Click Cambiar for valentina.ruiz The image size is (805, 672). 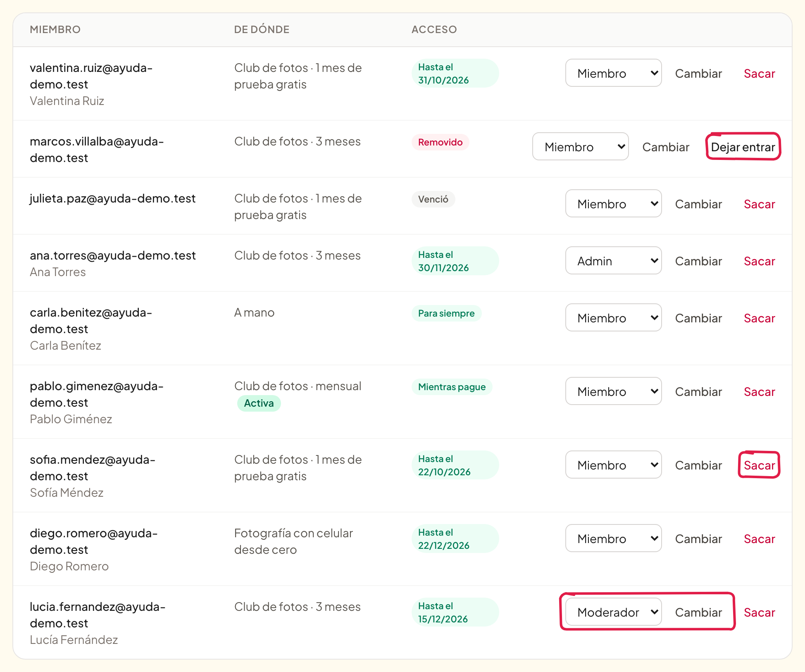[x=698, y=74]
